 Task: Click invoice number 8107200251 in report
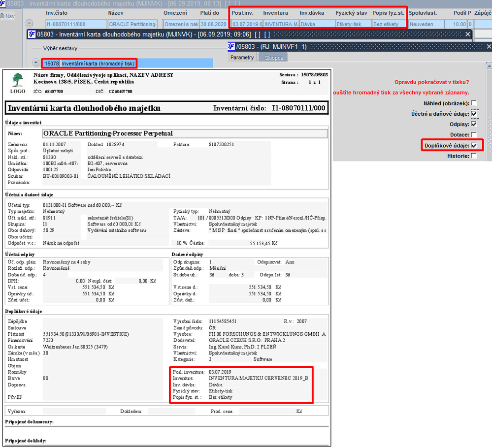221,144
